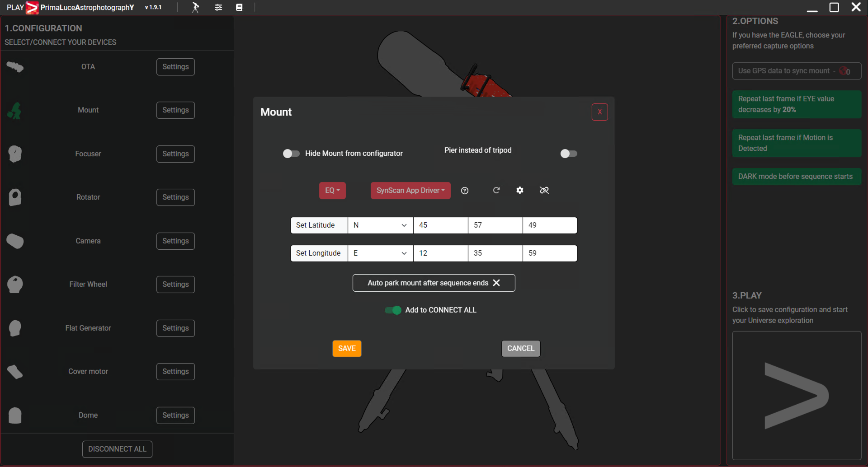Toggle Use GPS data to sync mount
868x467 pixels.
point(797,71)
